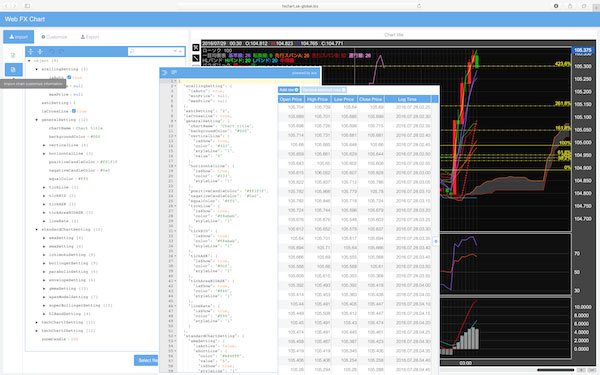Viewport: 600px width, 375px height.
Task: Click the undo icon in tree editor toolbar
Action: 52,51
